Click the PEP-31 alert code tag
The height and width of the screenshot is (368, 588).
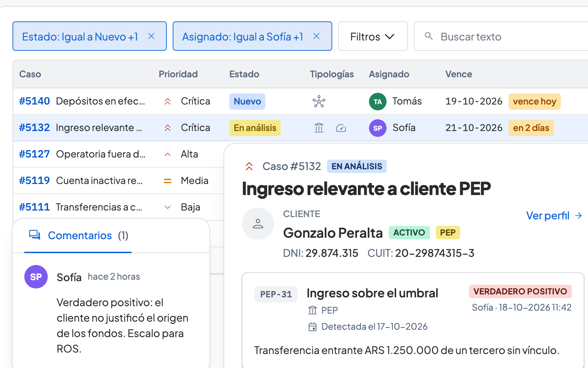(276, 294)
